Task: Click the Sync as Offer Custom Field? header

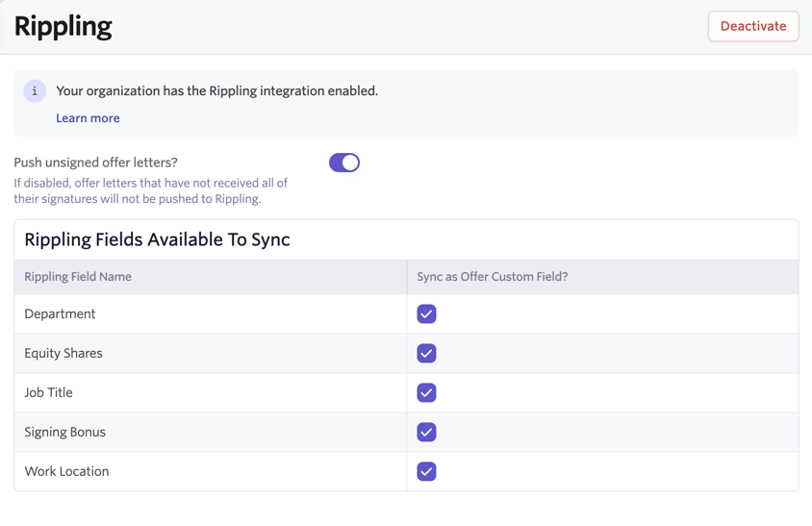Action: click(492, 277)
